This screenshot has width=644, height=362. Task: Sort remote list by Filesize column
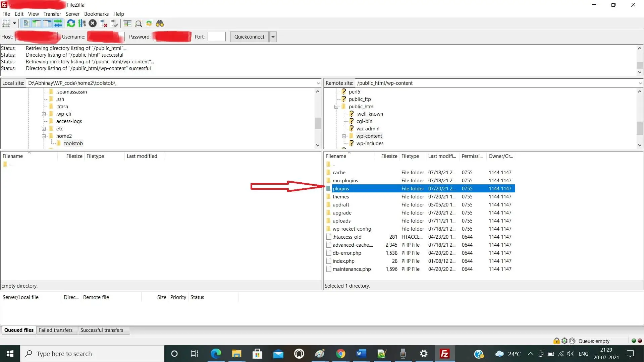click(389, 156)
